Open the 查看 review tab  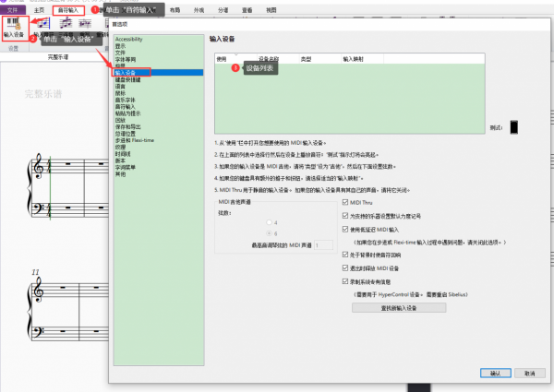[x=247, y=10]
